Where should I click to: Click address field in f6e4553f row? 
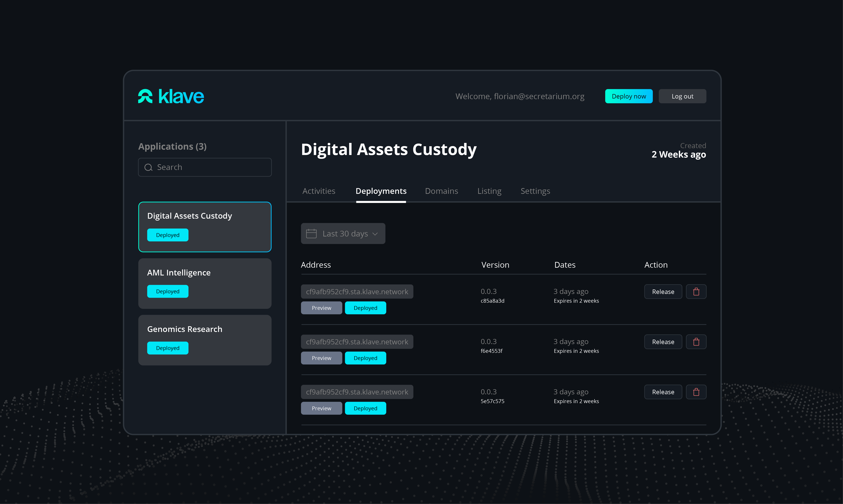[357, 342]
